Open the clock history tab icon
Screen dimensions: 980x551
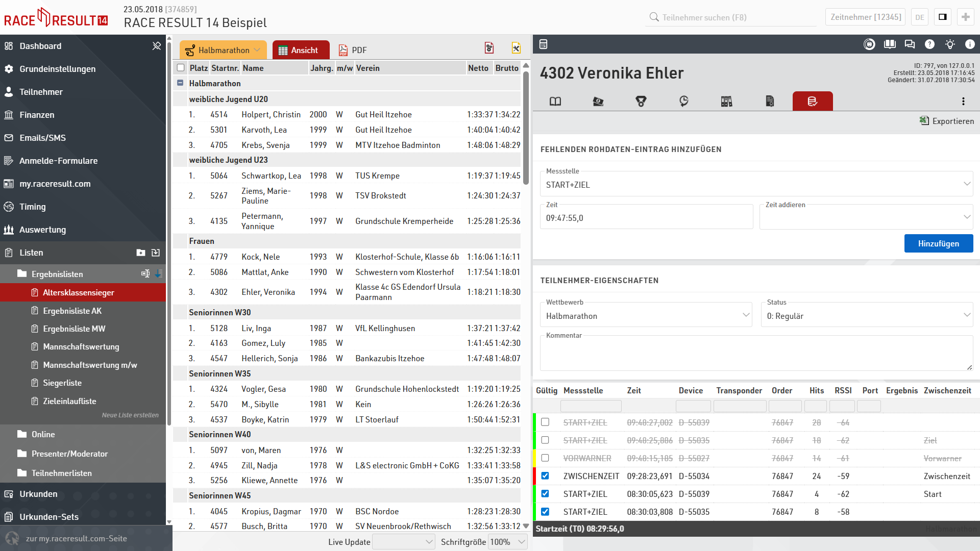tap(684, 102)
